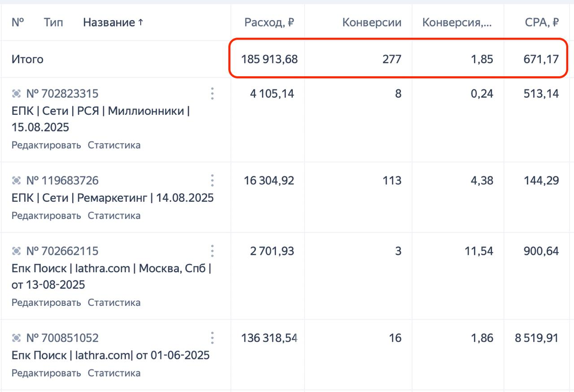
Task: Click the Тип column header
Action: pyautogui.click(x=54, y=22)
